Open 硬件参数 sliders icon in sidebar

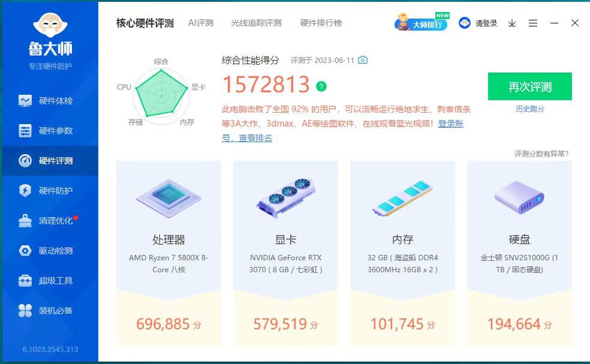click(25, 131)
